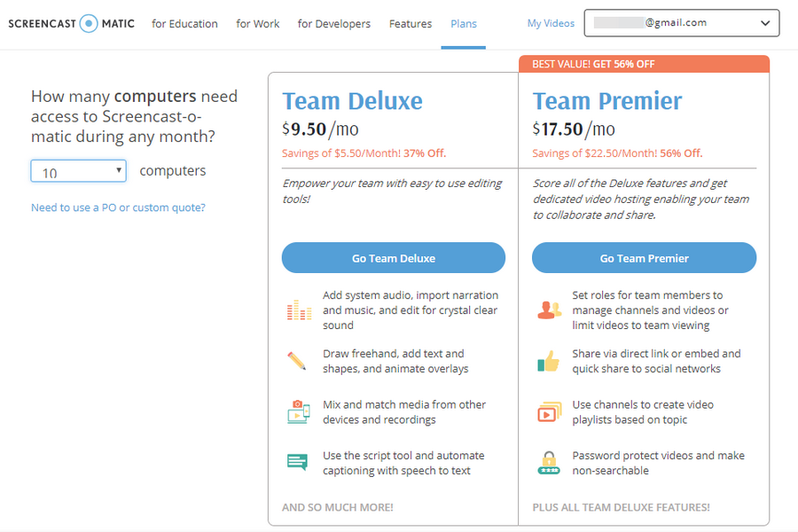Open the for Education menu

184,24
